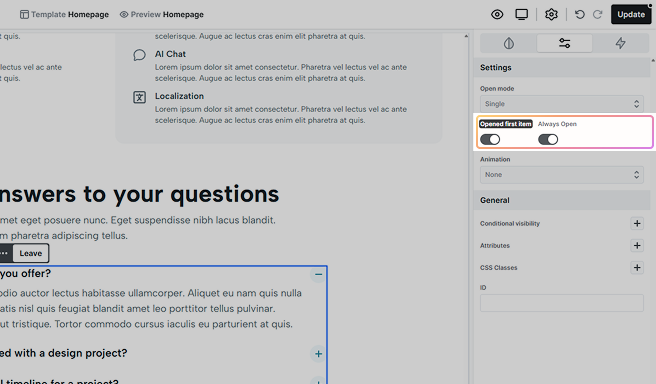Open the three-dots menu beside Leave
The image size is (656, 384).
5,253
